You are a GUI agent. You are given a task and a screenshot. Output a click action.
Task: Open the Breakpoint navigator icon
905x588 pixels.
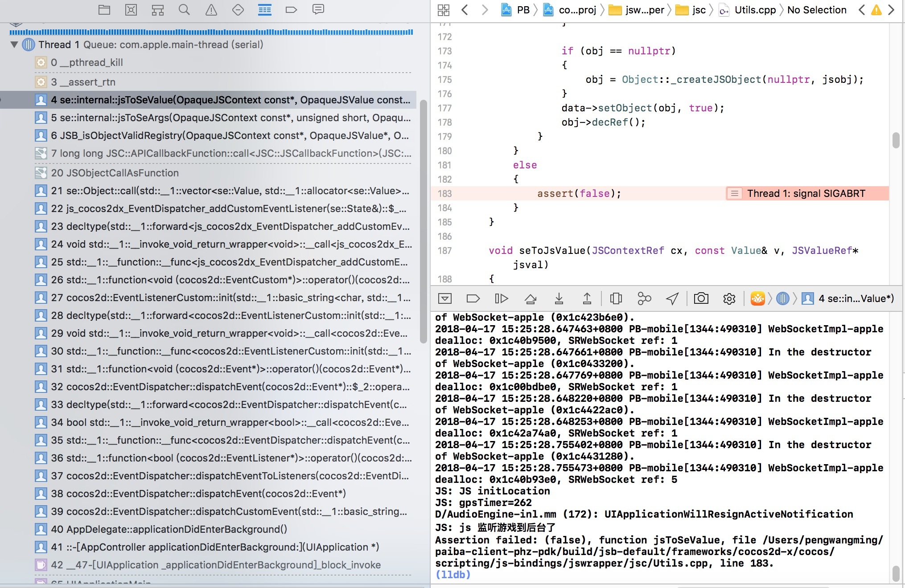click(291, 10)
